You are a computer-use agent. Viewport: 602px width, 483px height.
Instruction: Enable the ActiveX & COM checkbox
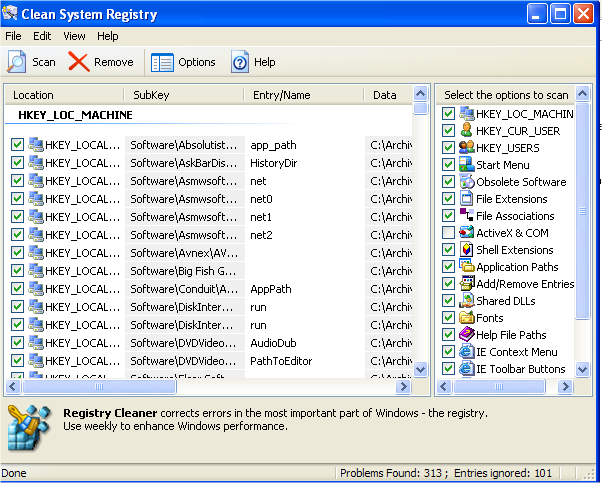tap(448, 232)
